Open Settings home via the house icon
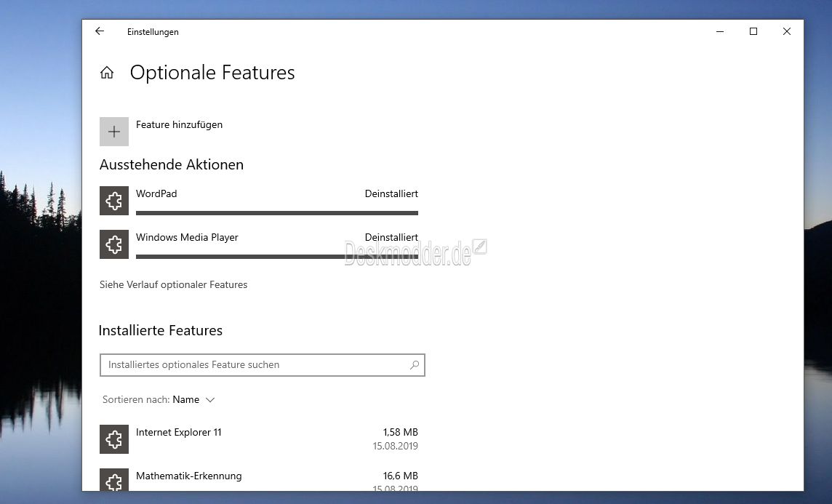Screen dimensions: 832x504 tap(107, 73)
